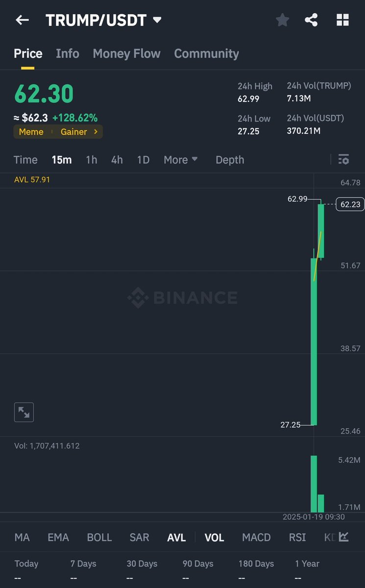Toggle the EMA indicator
Screen dimensions: 365x588
(58, 538)
